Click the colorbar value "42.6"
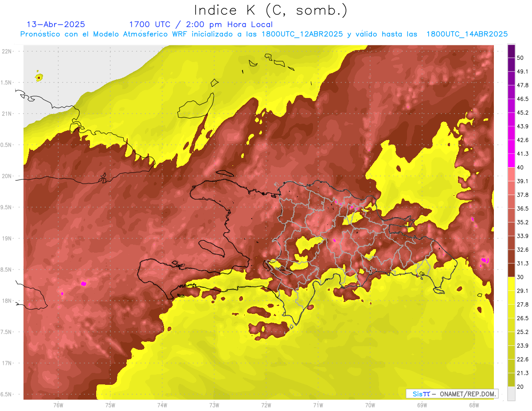 [523, 140]
